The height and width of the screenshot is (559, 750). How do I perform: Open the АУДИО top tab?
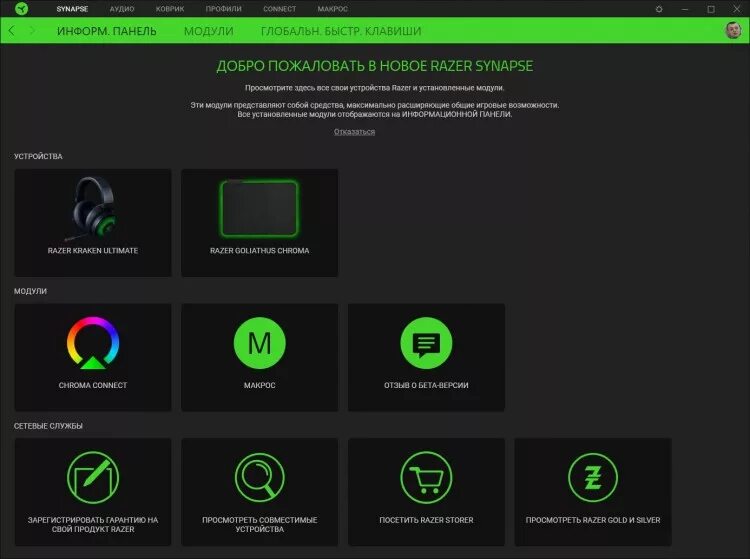click(x=122, y=9)
